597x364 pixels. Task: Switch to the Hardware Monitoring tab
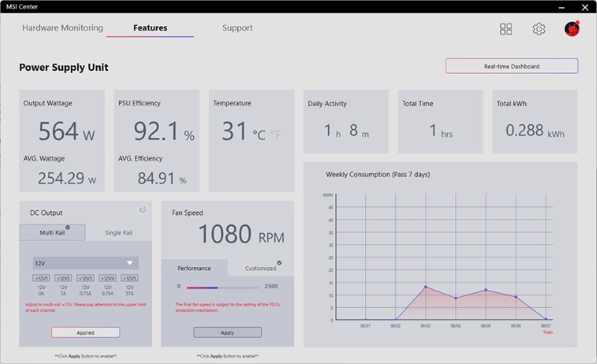pyautogui.click(x=63, y=28)
